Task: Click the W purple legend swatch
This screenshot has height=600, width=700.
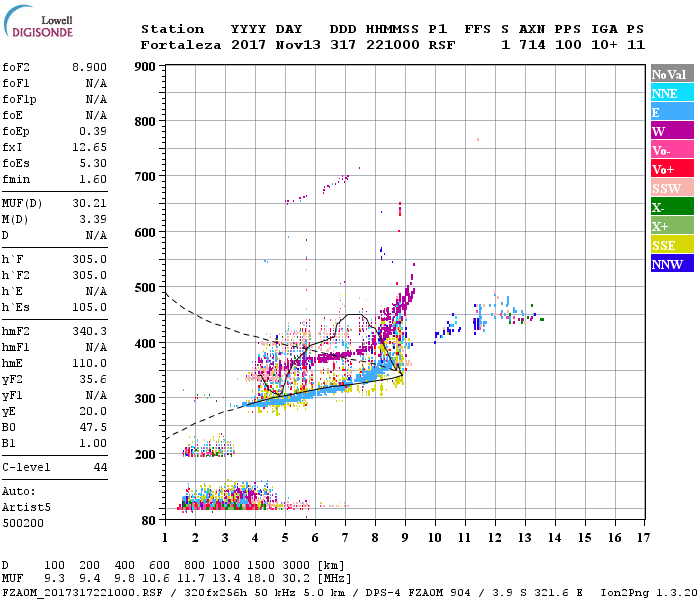Action: pos(672,131)
